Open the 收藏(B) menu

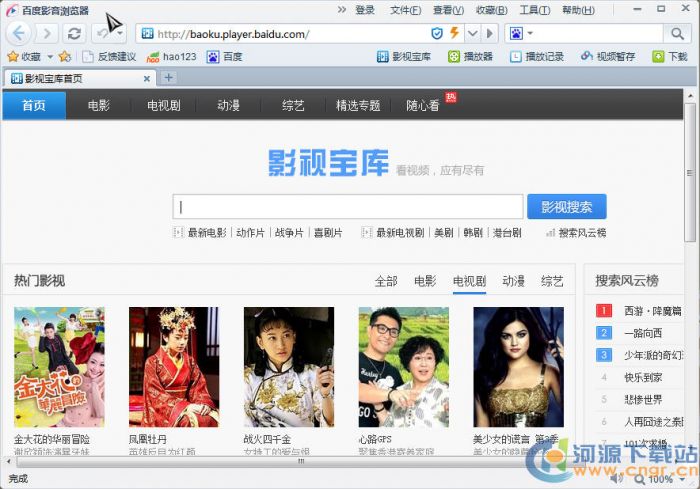tap(492, 10)
